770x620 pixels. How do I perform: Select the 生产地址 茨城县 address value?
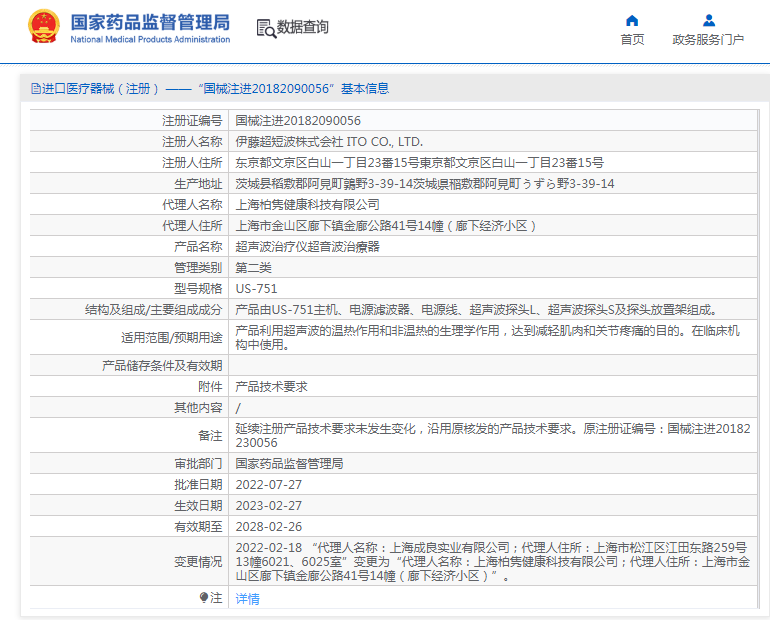[x=425, y=184]
